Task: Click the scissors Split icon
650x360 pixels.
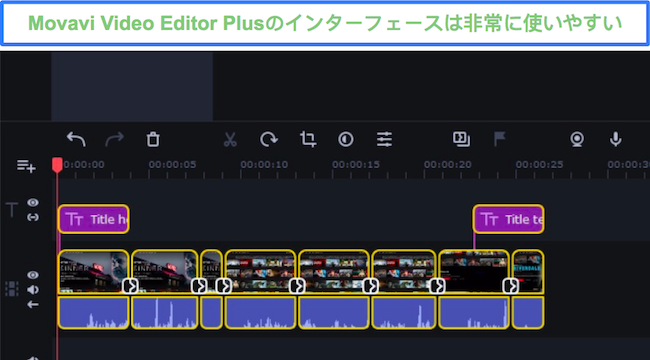Action: (230, 139)
